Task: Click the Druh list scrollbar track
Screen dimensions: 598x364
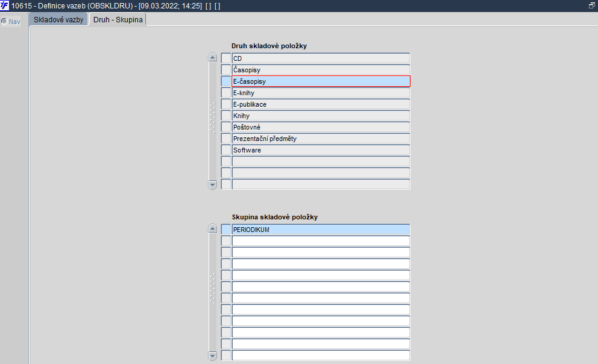Action: [x=213, y=121]
